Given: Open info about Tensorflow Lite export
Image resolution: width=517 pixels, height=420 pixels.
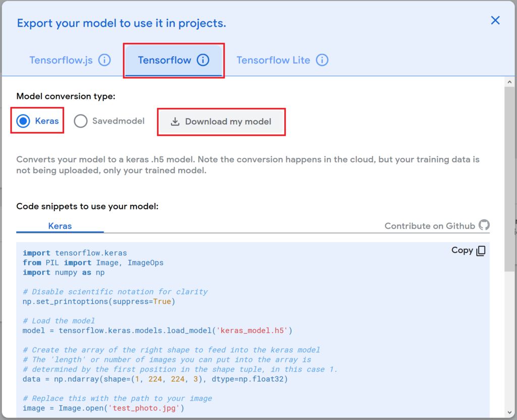Looking at the screenshot, I should (322, 60).
